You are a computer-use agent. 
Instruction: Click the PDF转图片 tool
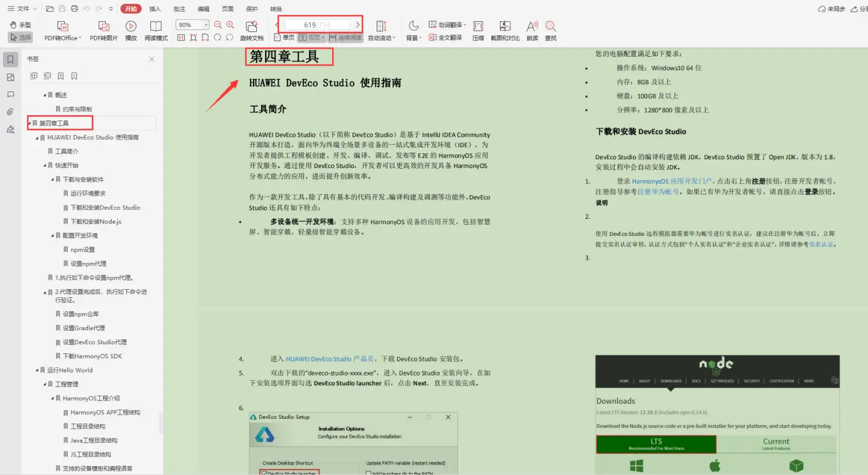(104, 31)
